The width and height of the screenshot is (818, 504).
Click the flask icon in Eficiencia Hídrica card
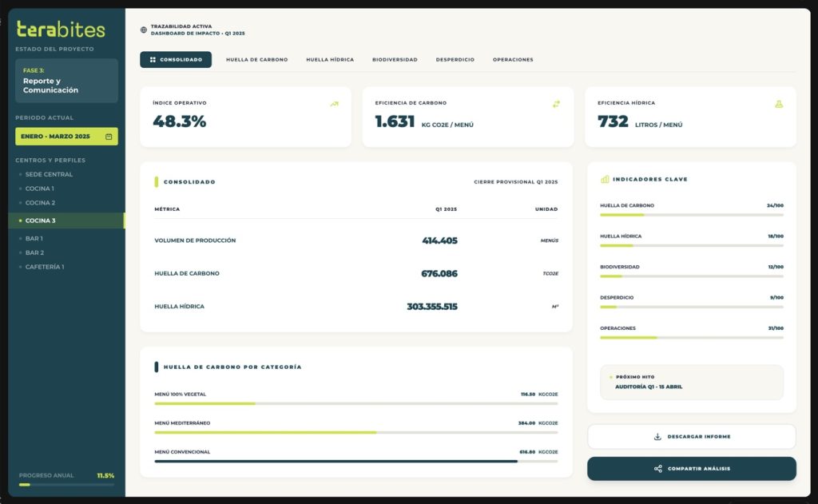779,104
